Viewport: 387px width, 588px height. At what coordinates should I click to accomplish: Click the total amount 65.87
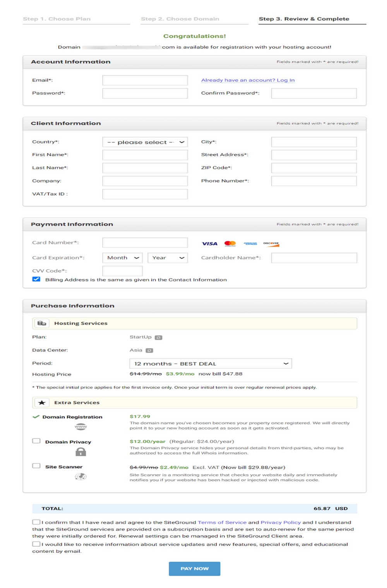322,509
